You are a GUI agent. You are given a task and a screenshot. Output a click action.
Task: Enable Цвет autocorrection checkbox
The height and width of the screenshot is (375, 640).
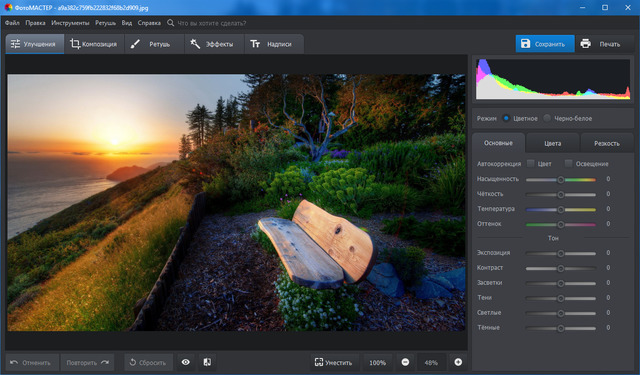pos(530,163)
